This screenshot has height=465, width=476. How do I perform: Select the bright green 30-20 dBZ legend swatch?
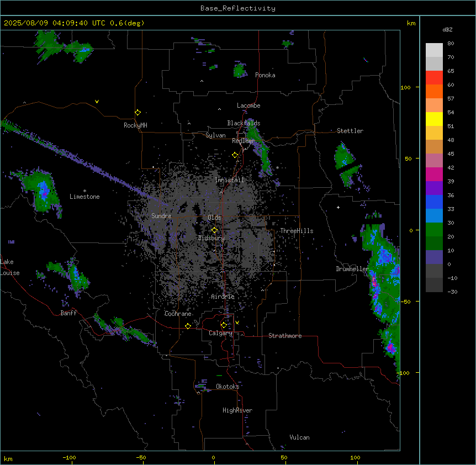point(434,230)
